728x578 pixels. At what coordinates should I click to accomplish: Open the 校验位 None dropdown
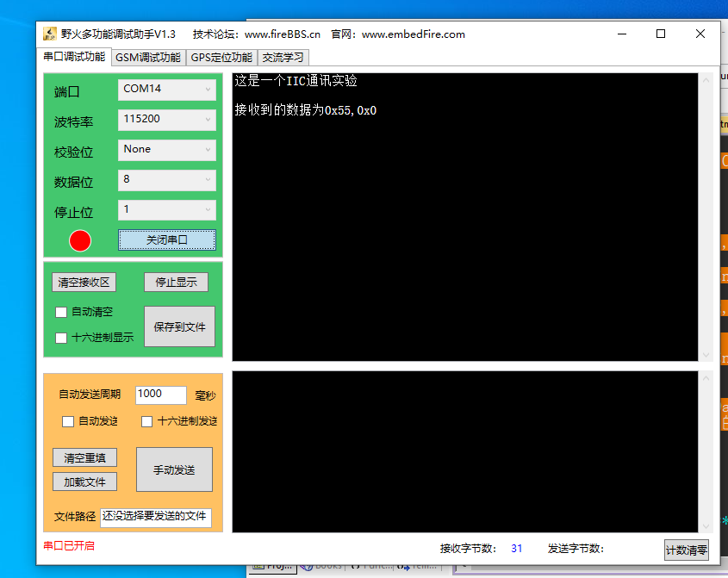(166, 150)
